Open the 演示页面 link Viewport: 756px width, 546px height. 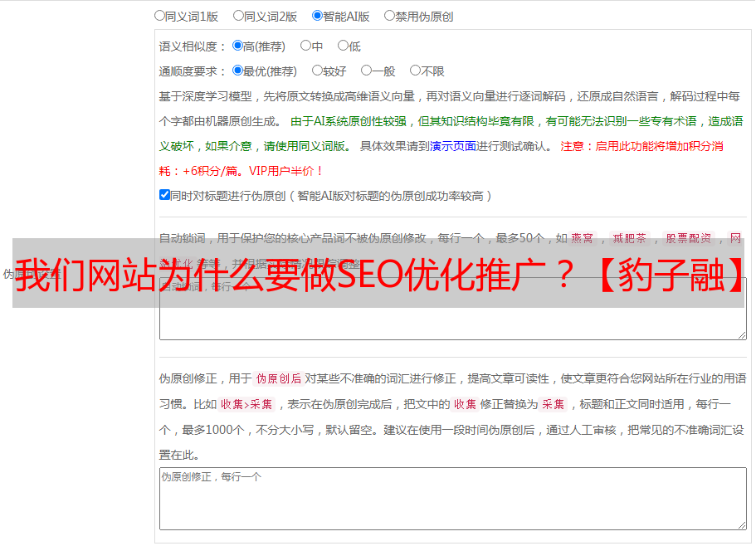(x=453, y=146)
